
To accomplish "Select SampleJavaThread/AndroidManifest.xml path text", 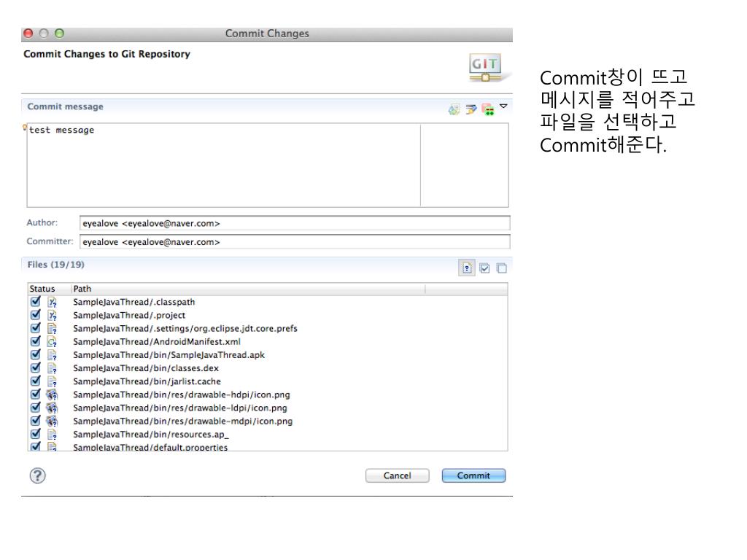I will coord(157,342).
